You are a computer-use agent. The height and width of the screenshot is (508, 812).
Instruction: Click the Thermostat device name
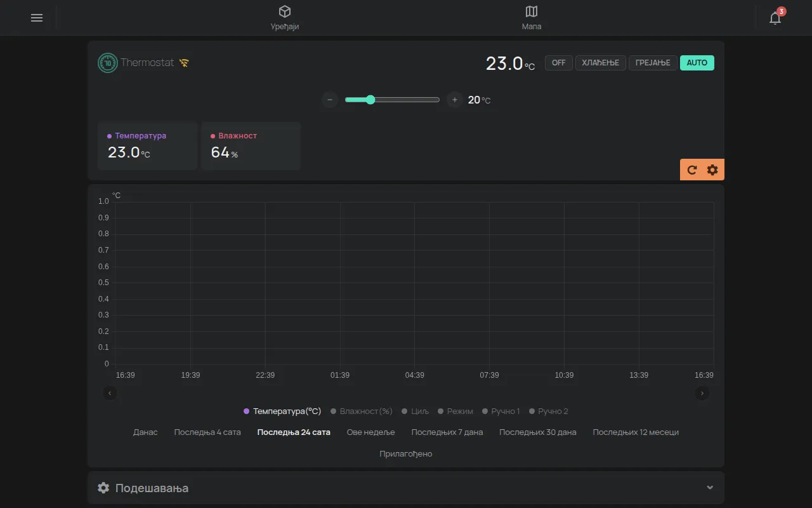point(147,63)
